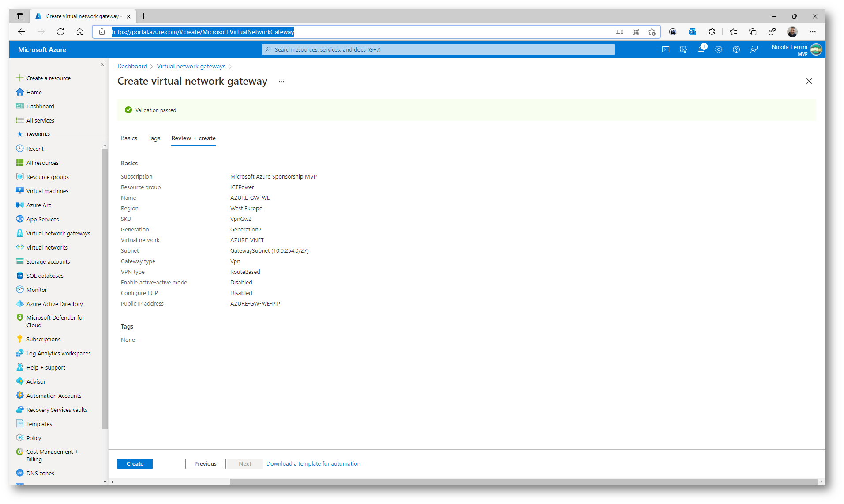Open Azure Active Directory in the sidebar
Image resolution: width=844 pixels, height=504 pixels.
click(x=55, y=304)
